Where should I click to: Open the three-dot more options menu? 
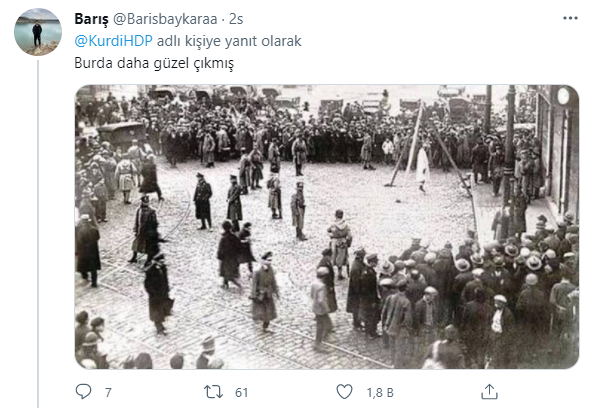(x=570, y=18)
